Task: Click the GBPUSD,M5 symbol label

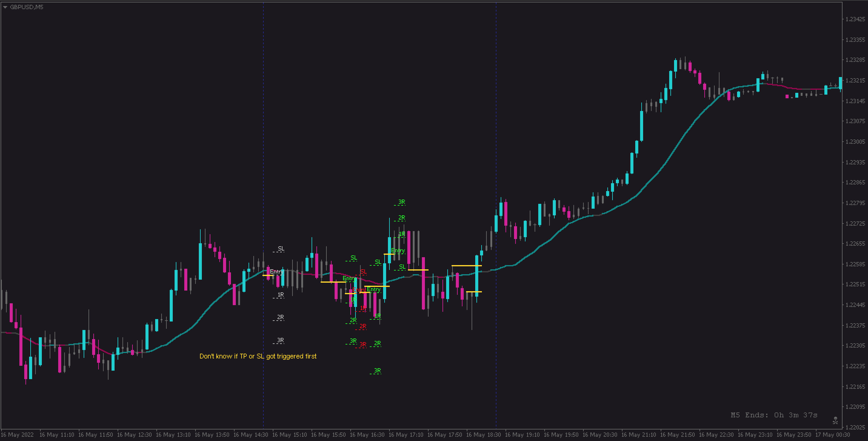Action: click(x=27, y=7)
